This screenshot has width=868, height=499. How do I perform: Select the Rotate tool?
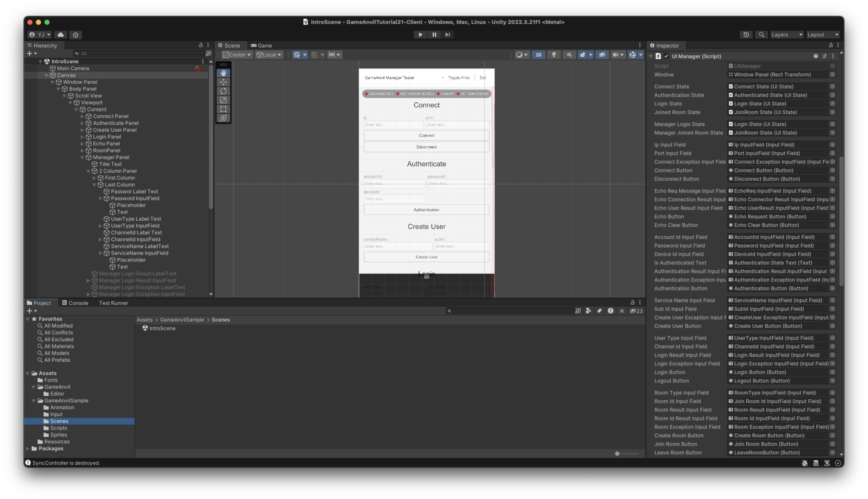223,91
